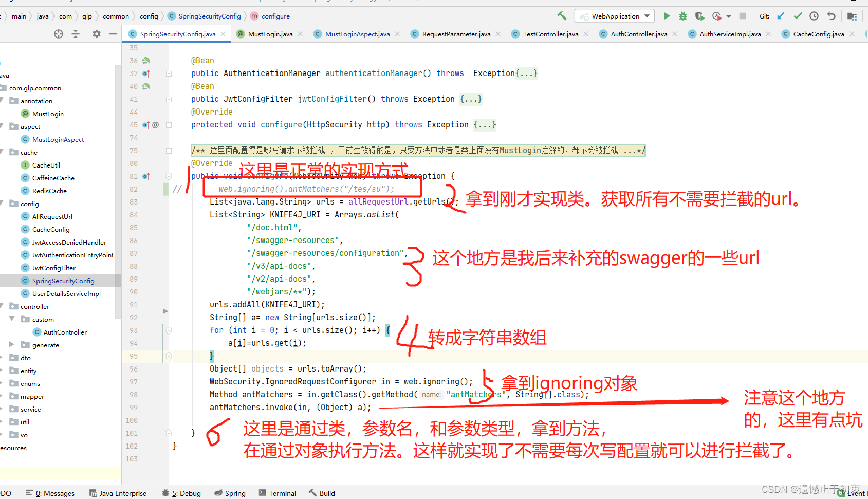Switch to the CacheConfig.java tab
This screenshot has width=868, height=499.
pos(818,34)
